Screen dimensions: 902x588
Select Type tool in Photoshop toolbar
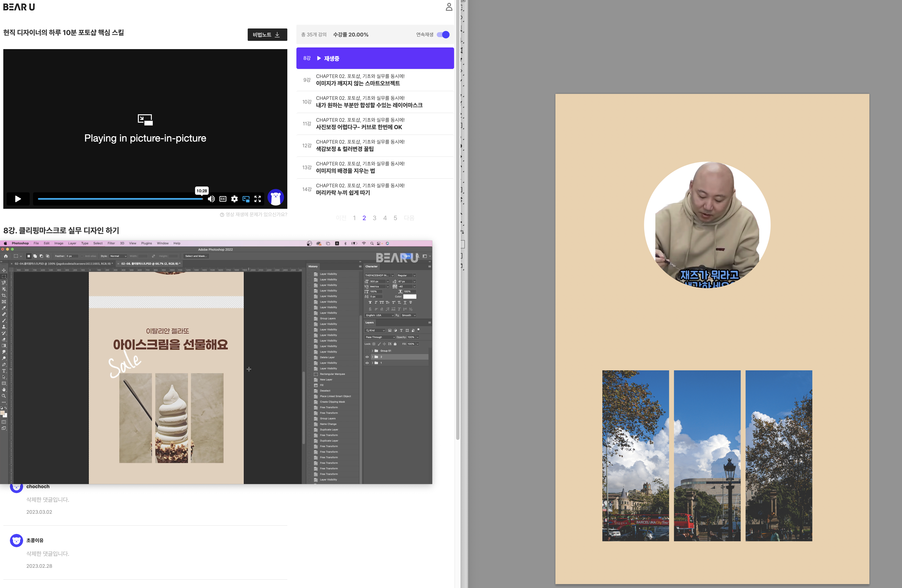click(x=4, y=371)
